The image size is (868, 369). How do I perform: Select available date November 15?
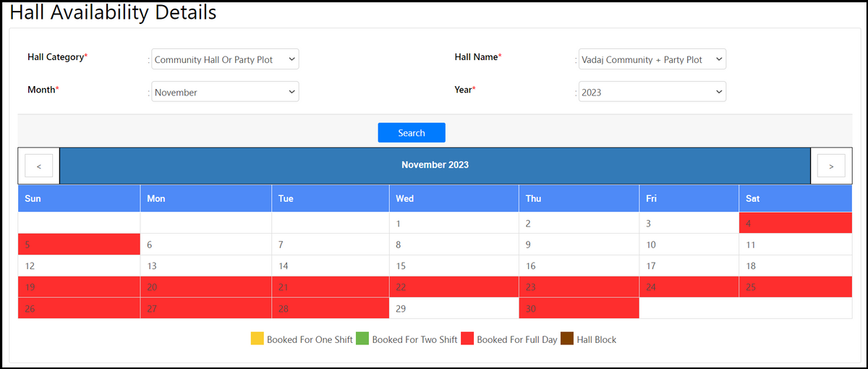[454, 266]
